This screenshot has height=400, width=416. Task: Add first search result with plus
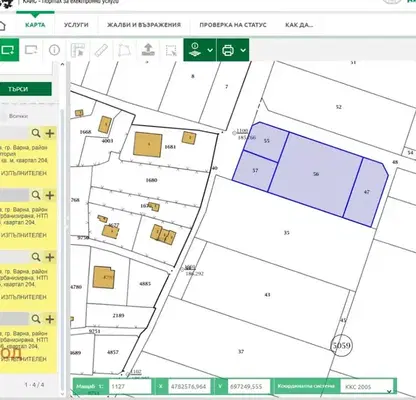tap(50, 133)
